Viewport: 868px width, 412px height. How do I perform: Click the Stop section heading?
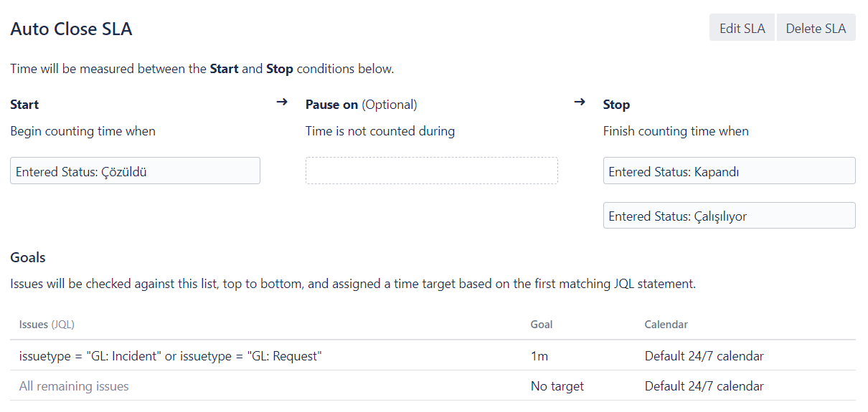pyautogui.click(x=616, y=105)
